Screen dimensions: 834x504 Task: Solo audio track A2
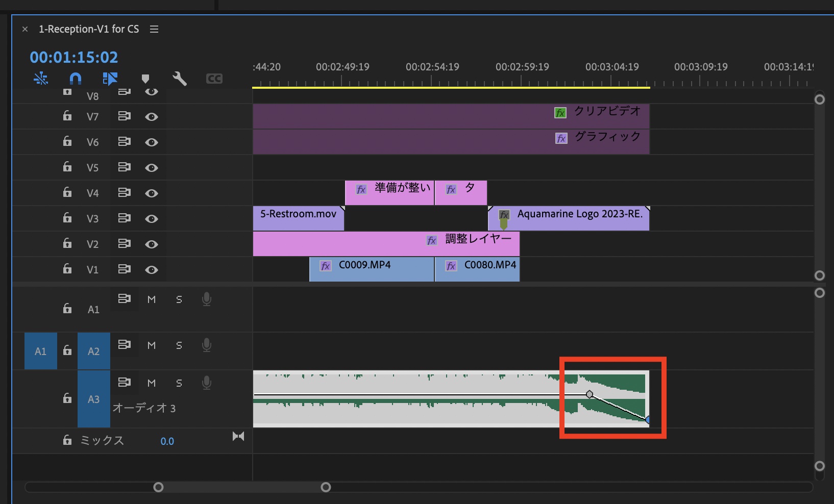point(179,345)
